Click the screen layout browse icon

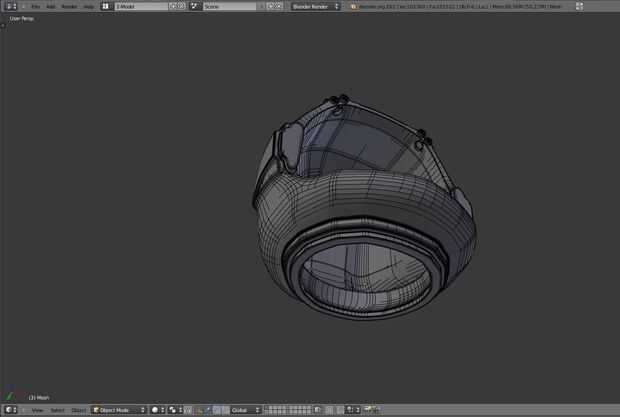[106, 6]
